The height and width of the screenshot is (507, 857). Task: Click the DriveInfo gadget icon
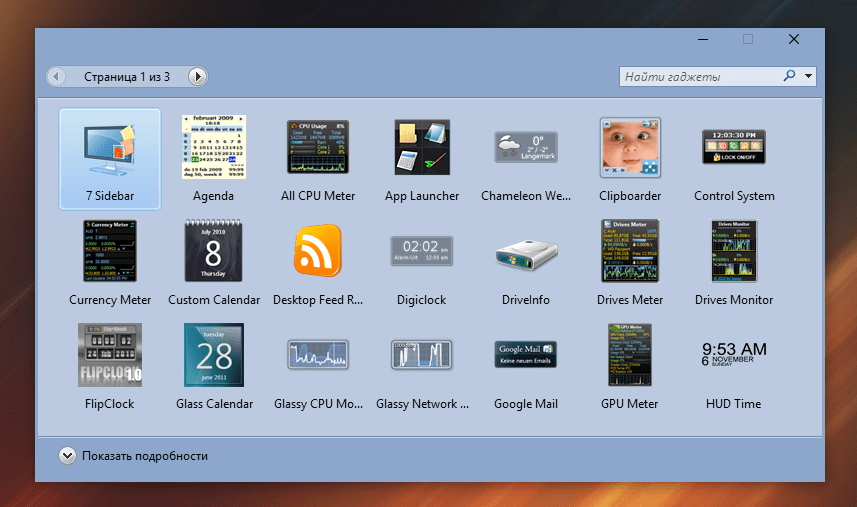point(526,251)
